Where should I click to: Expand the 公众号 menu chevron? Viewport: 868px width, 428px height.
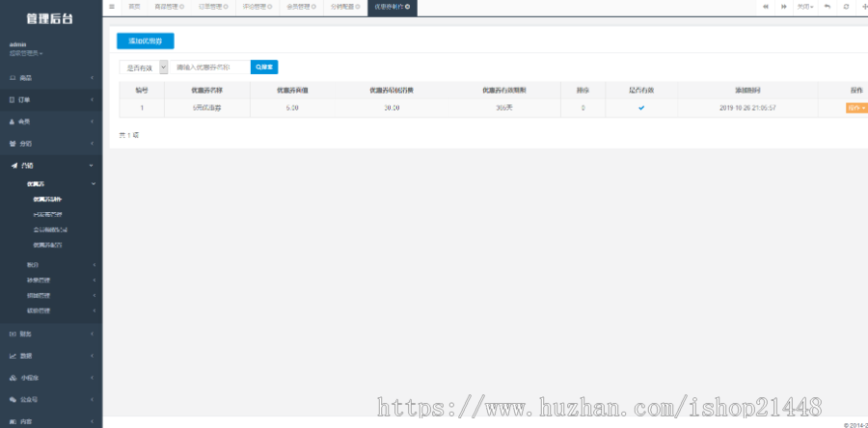[93, 399]
